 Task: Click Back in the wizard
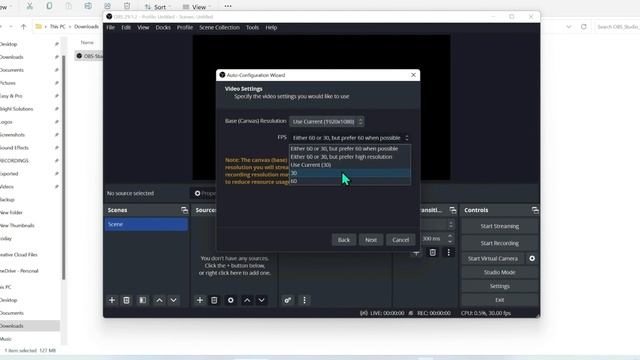pos(344,240)
